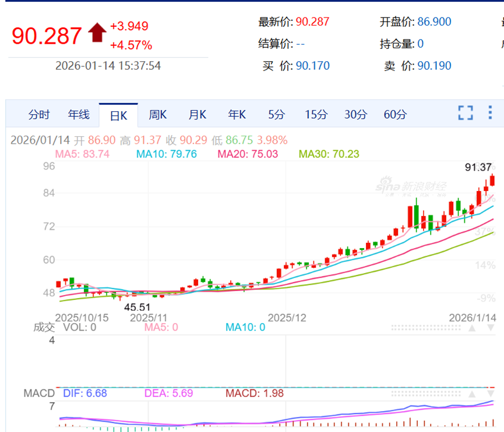Image resolution: width=504 pixels, height=432 pixels.
Task: Select the 月K monthly chart tab
Action: 197,115
